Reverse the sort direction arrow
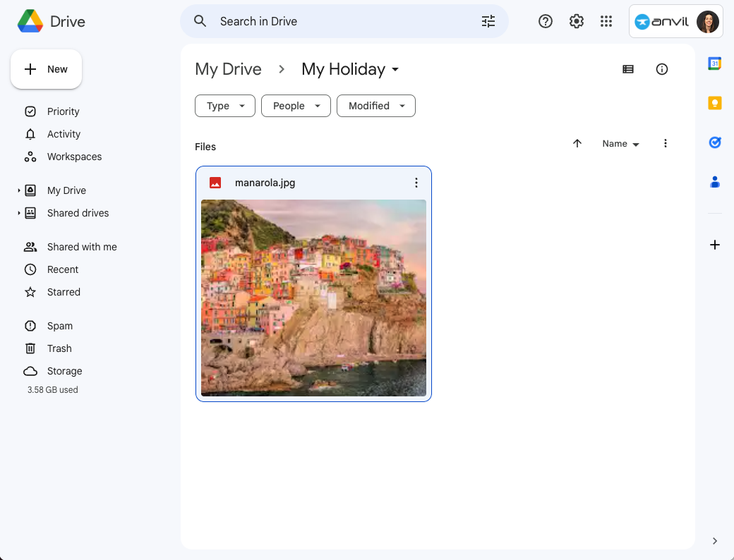The height and width of the screenshot is (560, 734). pos(577,143)
